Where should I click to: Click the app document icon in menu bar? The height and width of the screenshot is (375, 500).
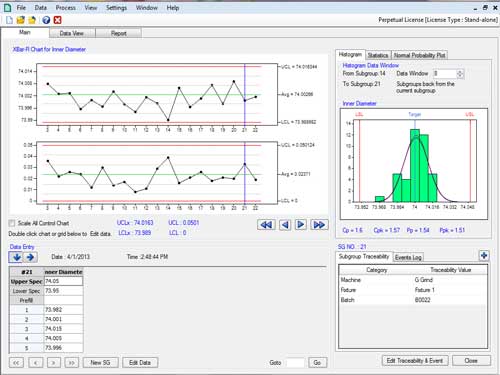pos(7,7)
